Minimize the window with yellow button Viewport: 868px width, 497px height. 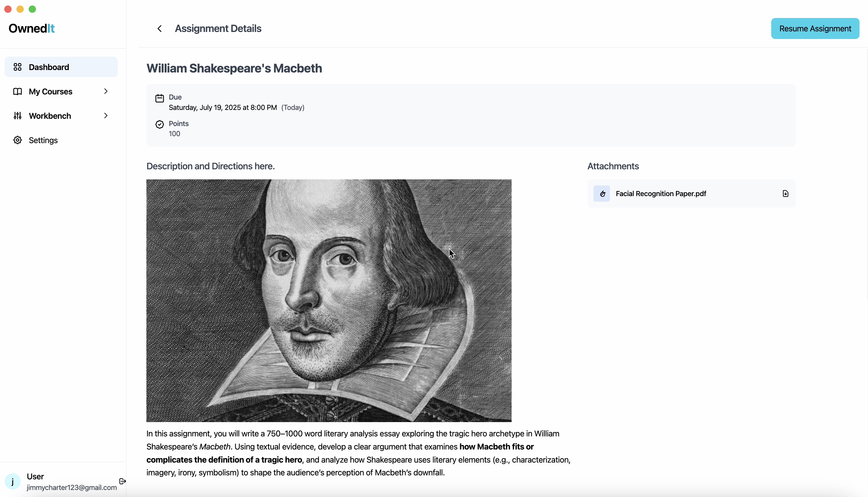coord(20,9)
